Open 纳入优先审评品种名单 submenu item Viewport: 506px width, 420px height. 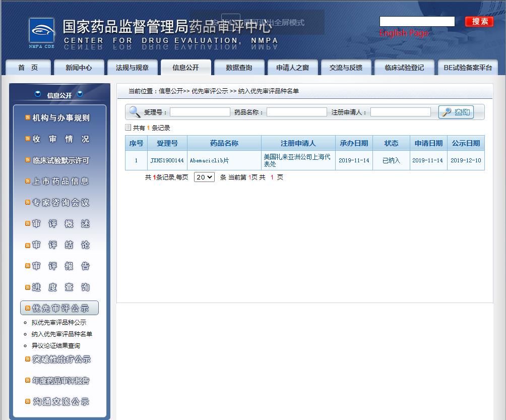61,334
